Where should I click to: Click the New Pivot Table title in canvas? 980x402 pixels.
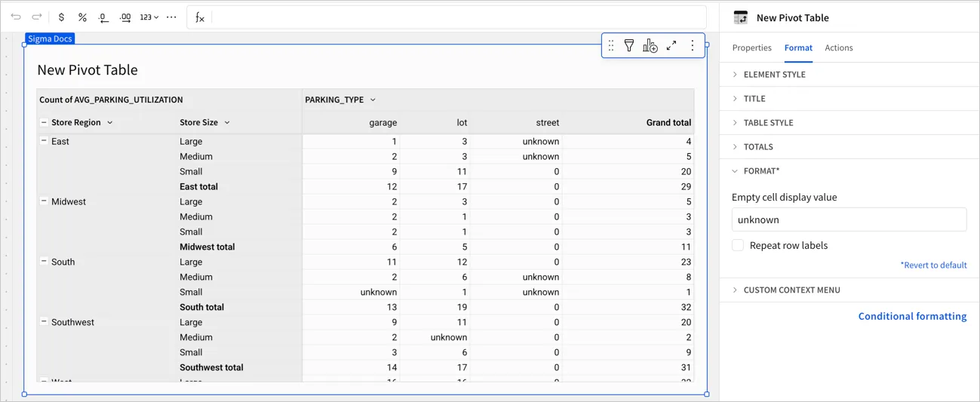88,70
